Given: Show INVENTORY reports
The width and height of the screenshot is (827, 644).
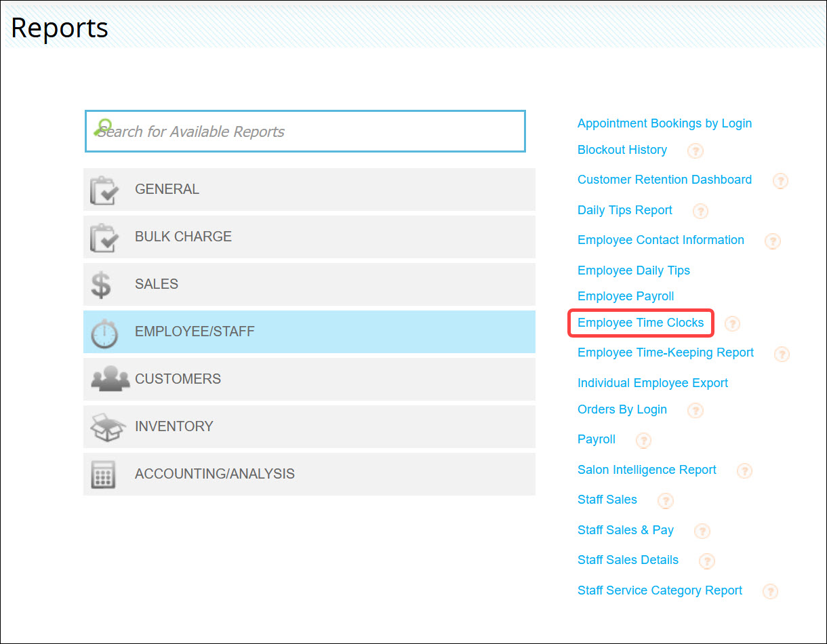Looking at the screenshot, I should point(309,427).
